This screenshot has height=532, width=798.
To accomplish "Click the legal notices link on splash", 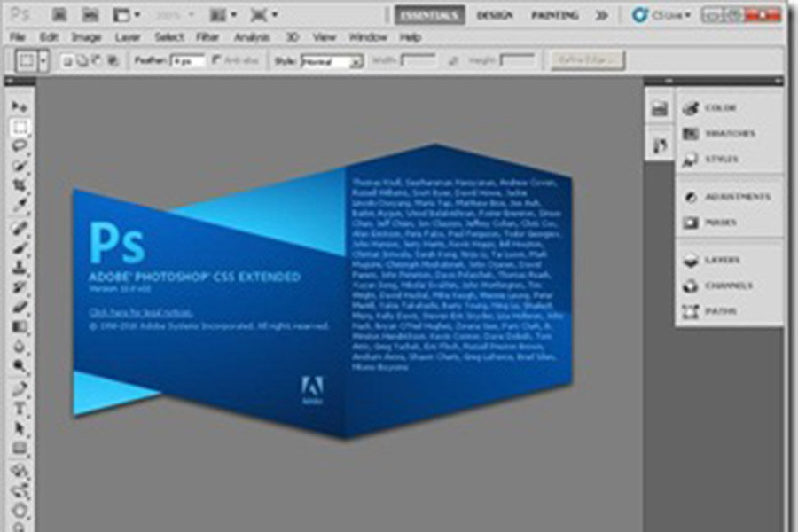I will (x=141, y=313).
